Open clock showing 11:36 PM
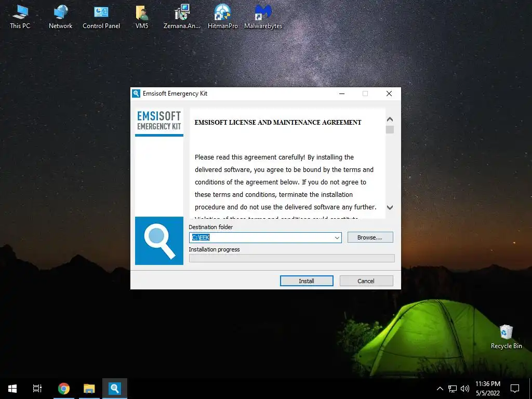Viewport: 532px width, 399px height. 487,389
